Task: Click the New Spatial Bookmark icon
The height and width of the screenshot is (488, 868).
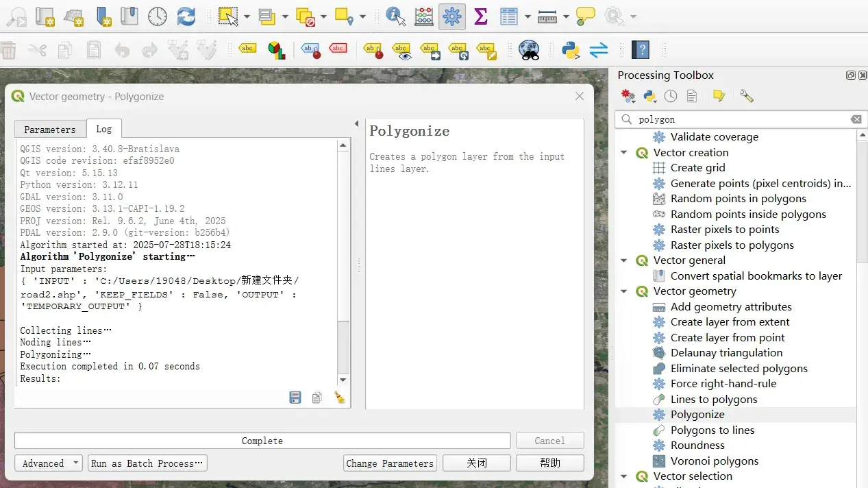Action: click(x=103, y=16)
